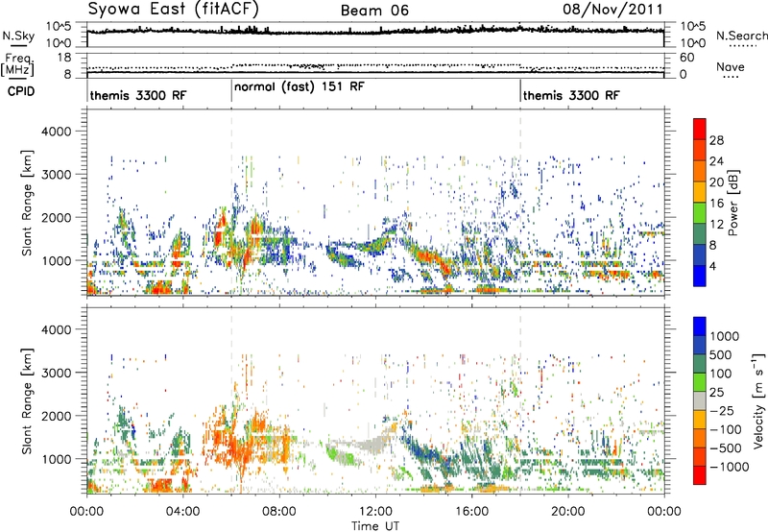Click the velocity range-time plot panel
768x532 pixels.
pos(375,400)
